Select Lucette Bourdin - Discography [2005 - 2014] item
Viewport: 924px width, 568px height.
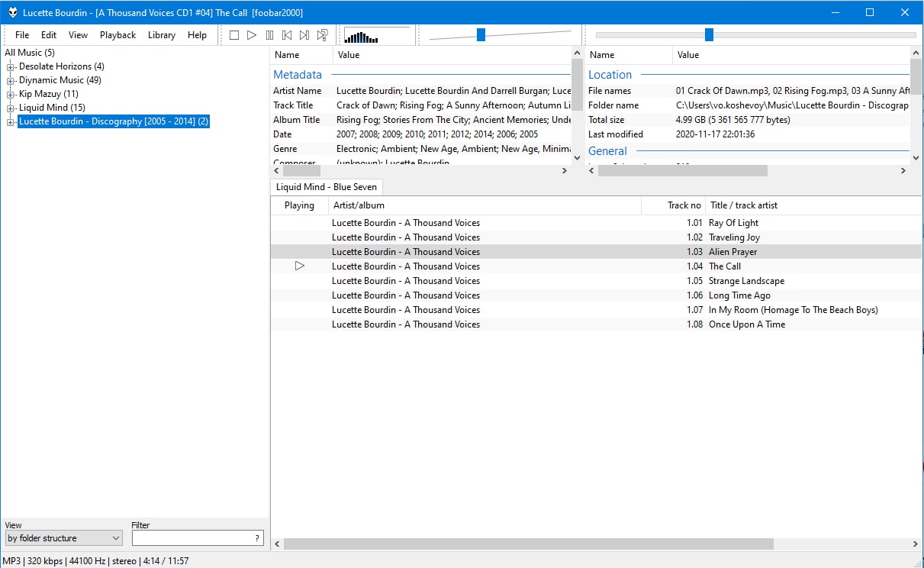click(x=114, y=121)
